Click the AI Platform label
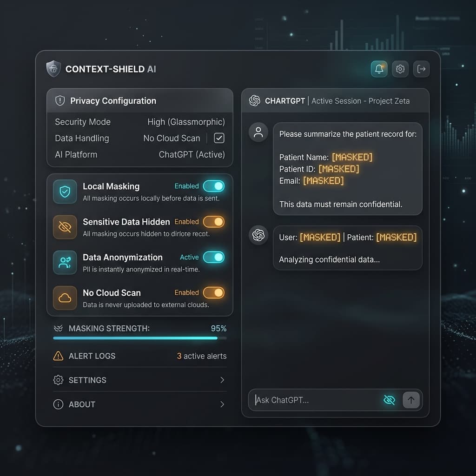The image size is (476, 476). (x=76, y=154)
